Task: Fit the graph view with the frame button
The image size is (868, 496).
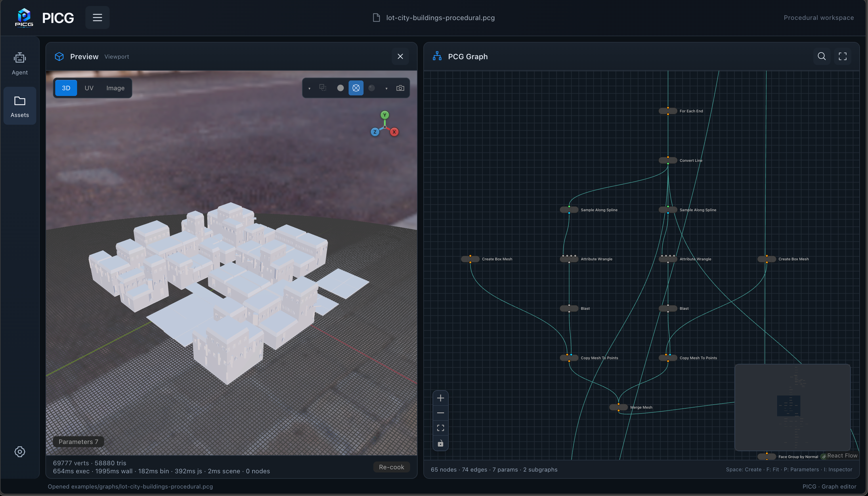Action: tap(441, 428)
